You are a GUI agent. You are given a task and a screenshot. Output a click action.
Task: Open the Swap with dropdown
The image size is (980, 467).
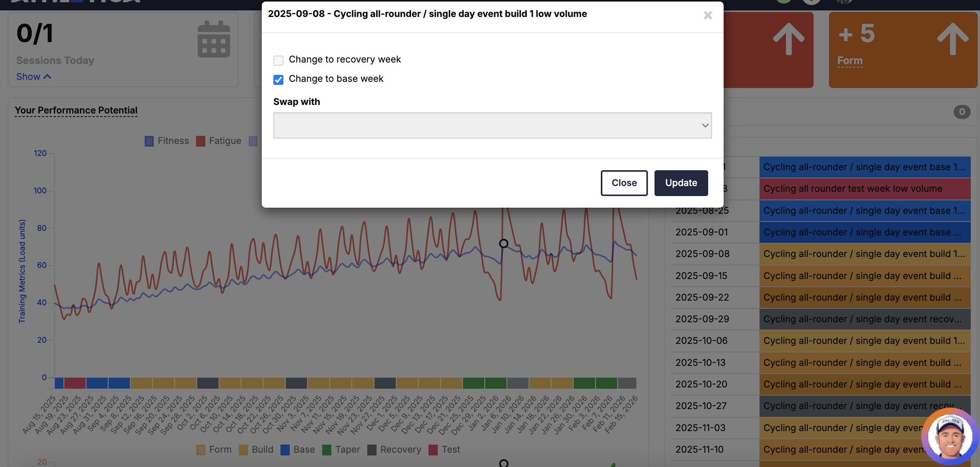click(x=492, y=125)
